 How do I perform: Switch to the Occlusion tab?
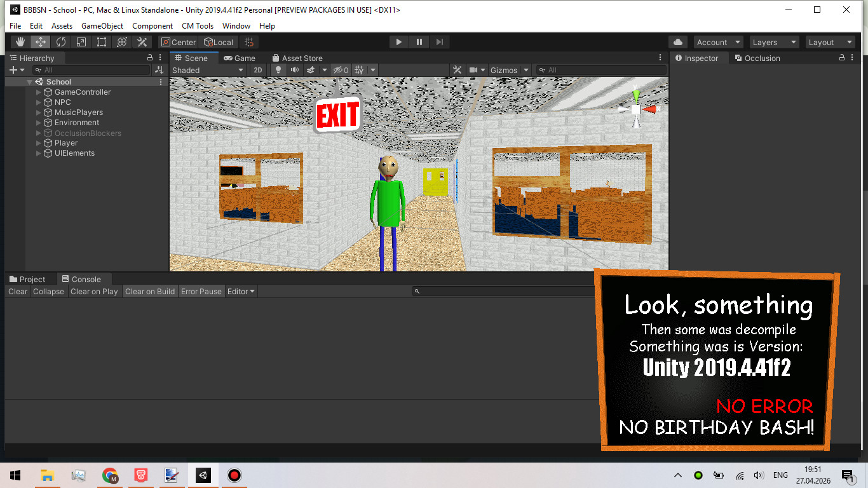(x=757, y=58)
